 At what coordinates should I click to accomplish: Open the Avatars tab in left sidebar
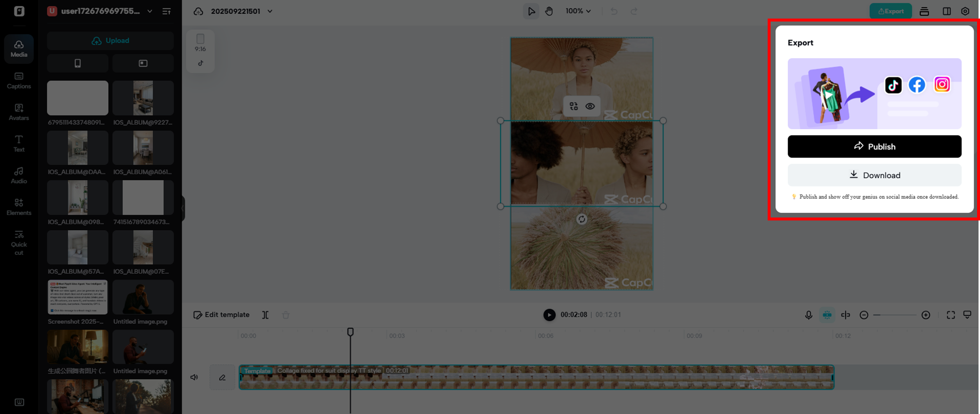pos(19,112)
